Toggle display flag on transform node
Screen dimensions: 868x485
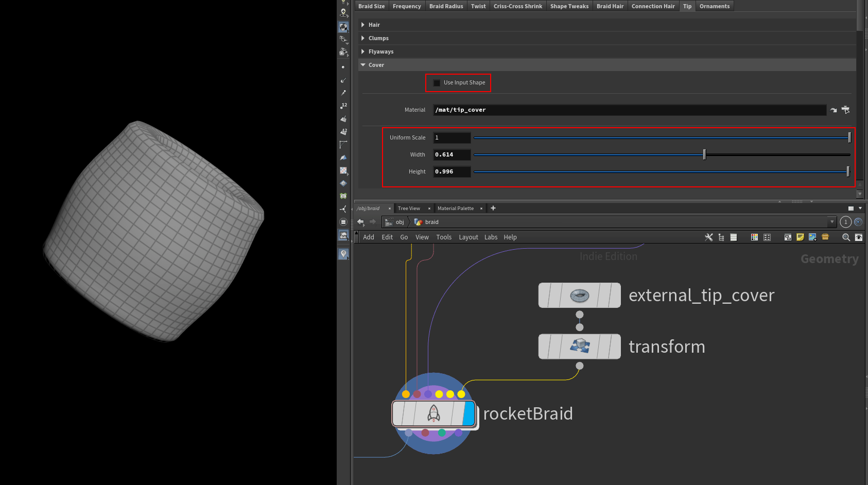[x=615, y=347]
